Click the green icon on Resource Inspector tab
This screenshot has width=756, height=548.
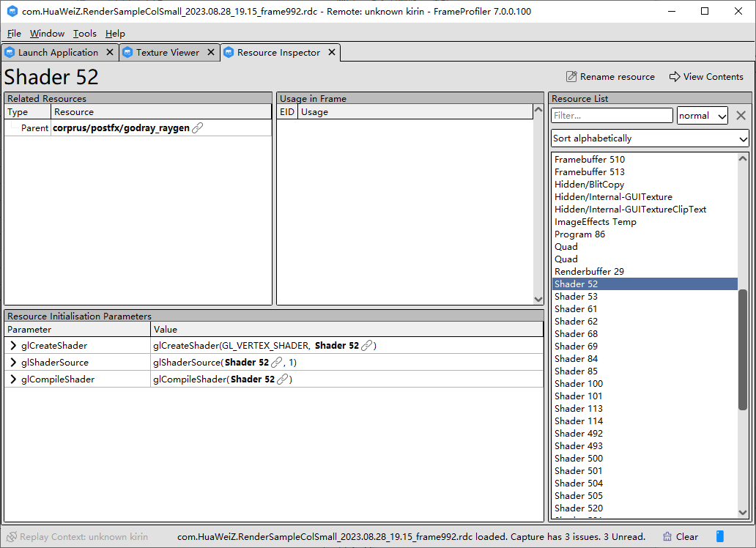pyautogui.click(x=229, y=52)
